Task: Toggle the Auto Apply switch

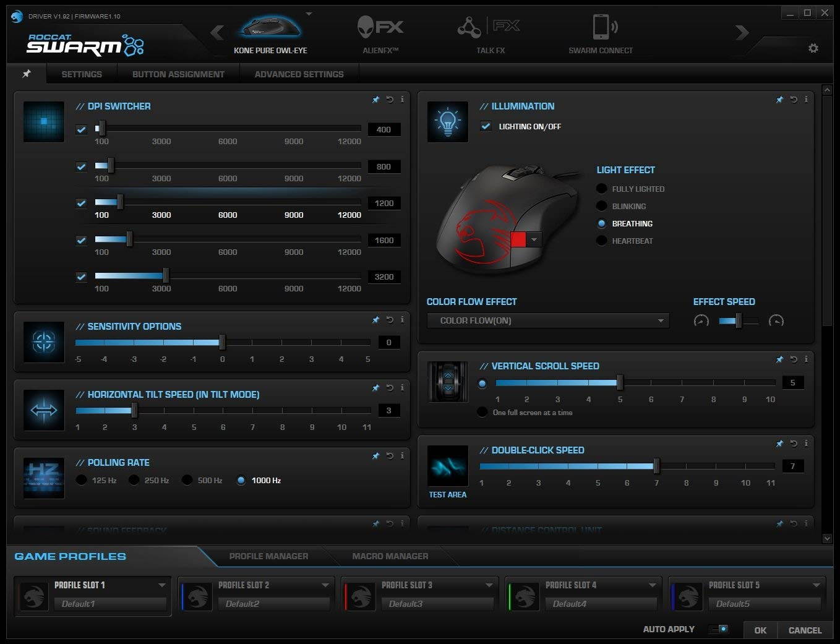Action: tap(719, 629)
